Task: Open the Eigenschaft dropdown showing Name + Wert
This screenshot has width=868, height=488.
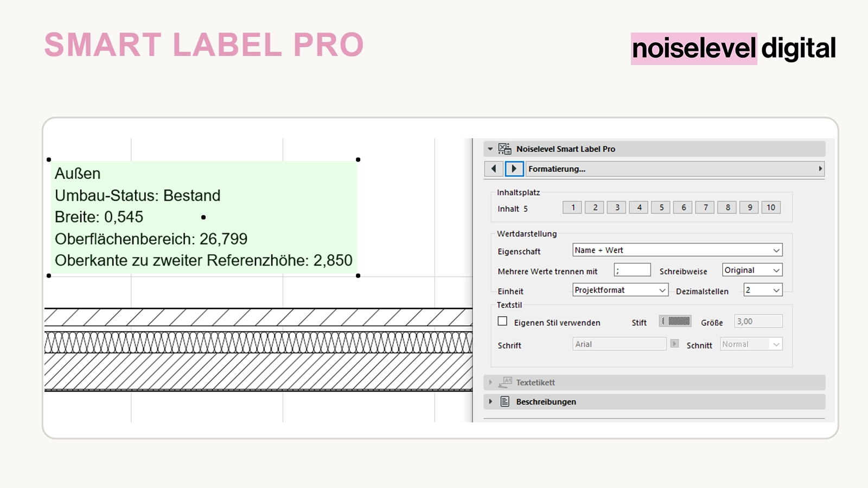Action: [x=678, y=250]
